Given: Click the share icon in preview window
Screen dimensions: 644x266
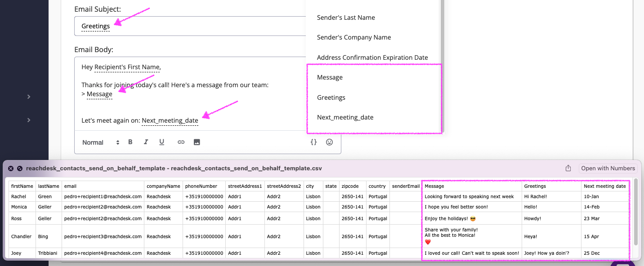Looking at the screenshot, I should point(568,168).
